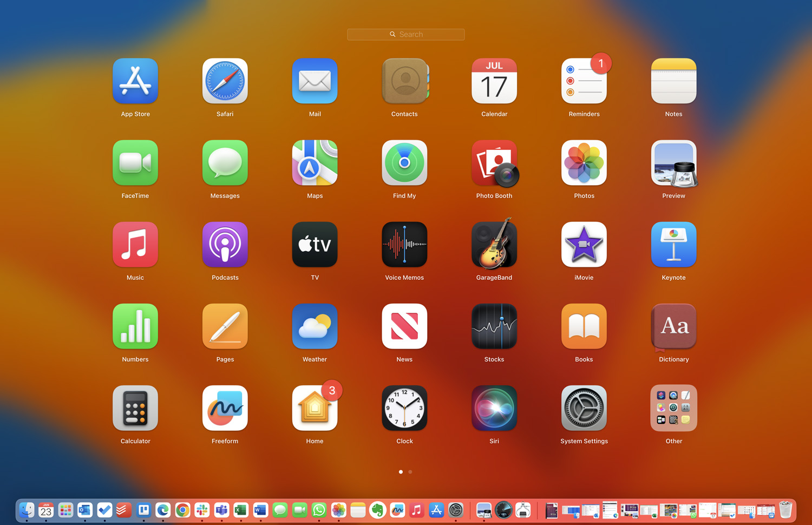
Task: Open the Podcasts app
Action: (x=225, y=245)
